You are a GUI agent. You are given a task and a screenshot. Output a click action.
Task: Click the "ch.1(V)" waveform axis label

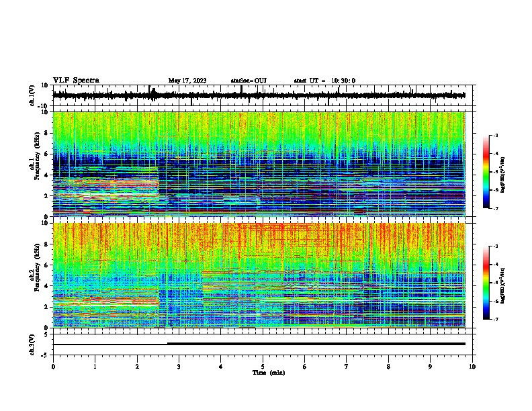[32, 95]
